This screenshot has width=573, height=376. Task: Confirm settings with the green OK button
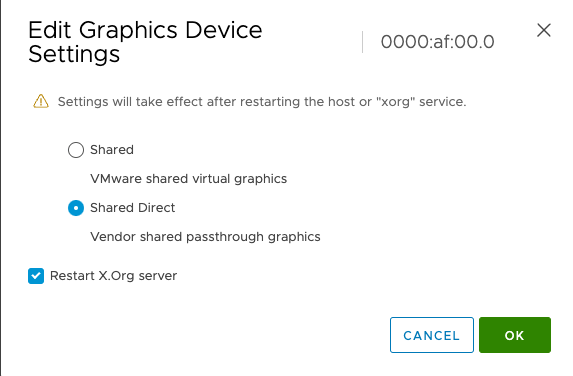point(515,335)
